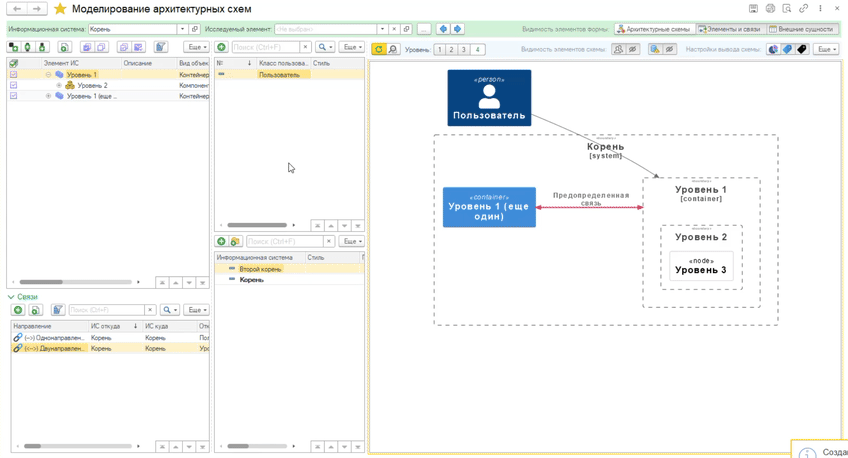The image size is (848, 458).
Task: Click the filter icon in the Связи toolbar
Action: pyautogui.click(x=58, y=310)
